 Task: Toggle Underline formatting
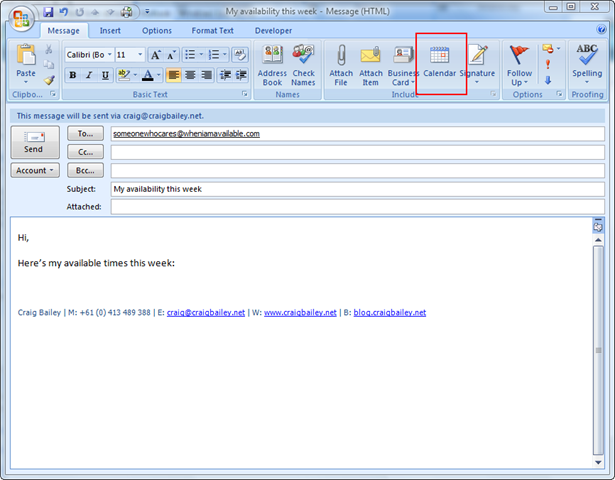[x=103, y=75]
